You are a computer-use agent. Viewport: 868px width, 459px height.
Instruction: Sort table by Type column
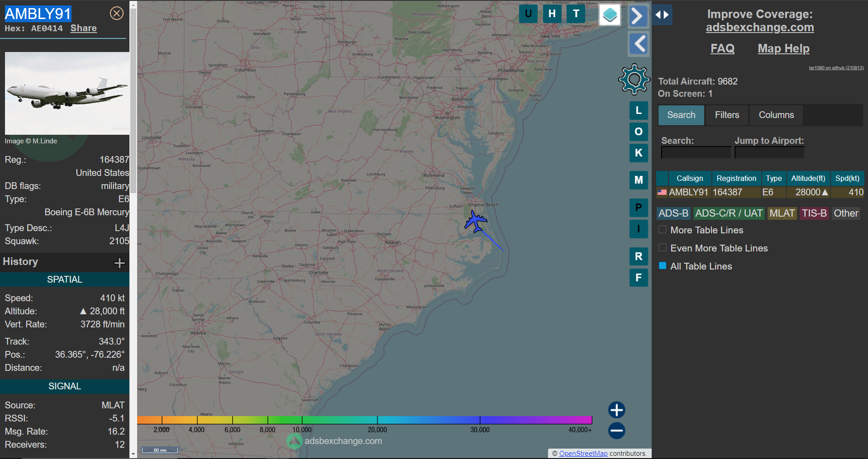point(774,179)
